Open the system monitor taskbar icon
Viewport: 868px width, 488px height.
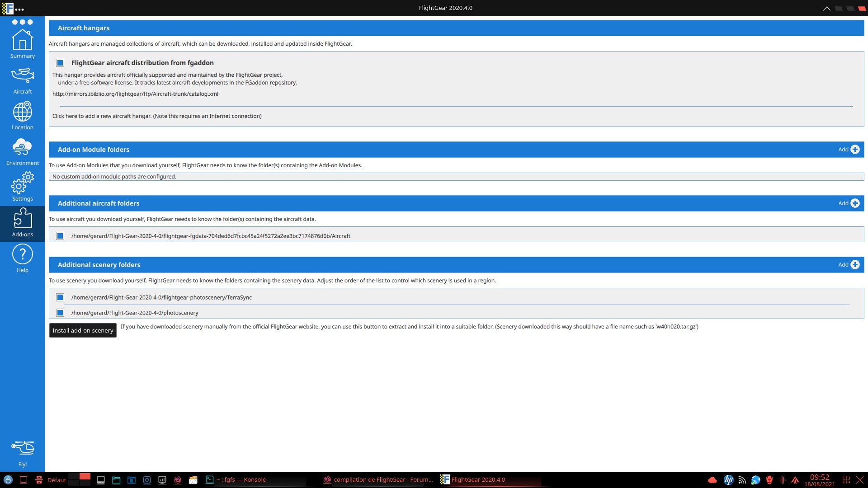162,480
